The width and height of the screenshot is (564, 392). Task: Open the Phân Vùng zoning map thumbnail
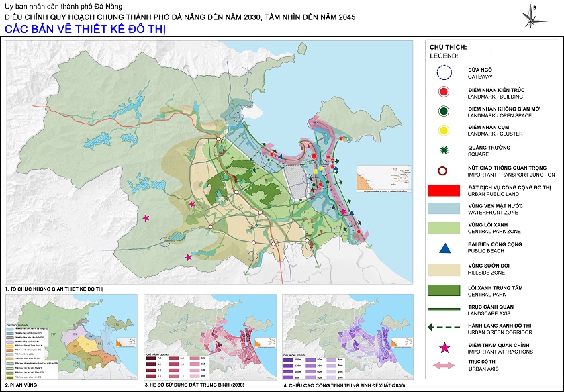tap(70, 338)
